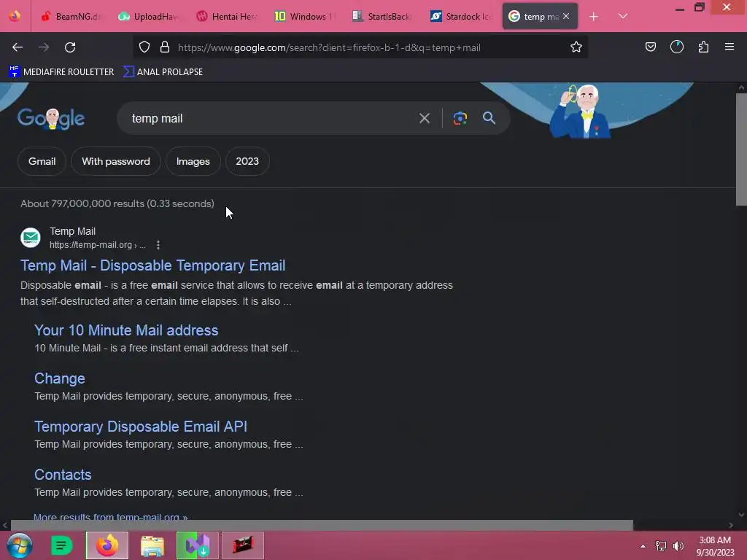Open the green notes app in taskbar
The image size is (747, 560).
tap(61, 545)
